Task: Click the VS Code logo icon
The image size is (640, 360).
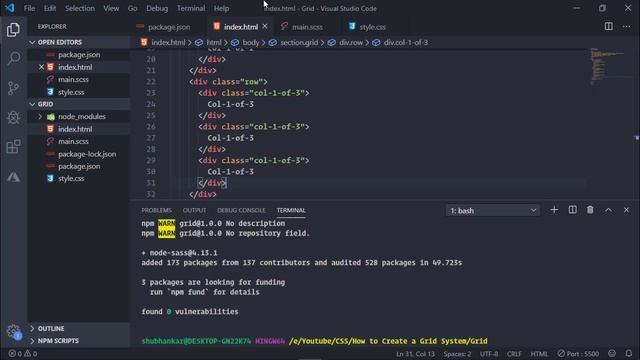Action: pyautogui.click(x=10, y=8)
